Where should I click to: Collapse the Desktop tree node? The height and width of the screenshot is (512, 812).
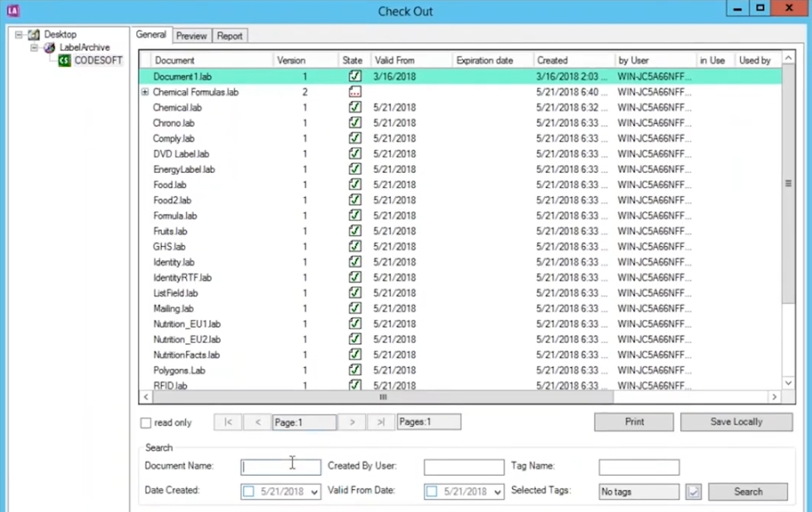[x=18, y=35]
